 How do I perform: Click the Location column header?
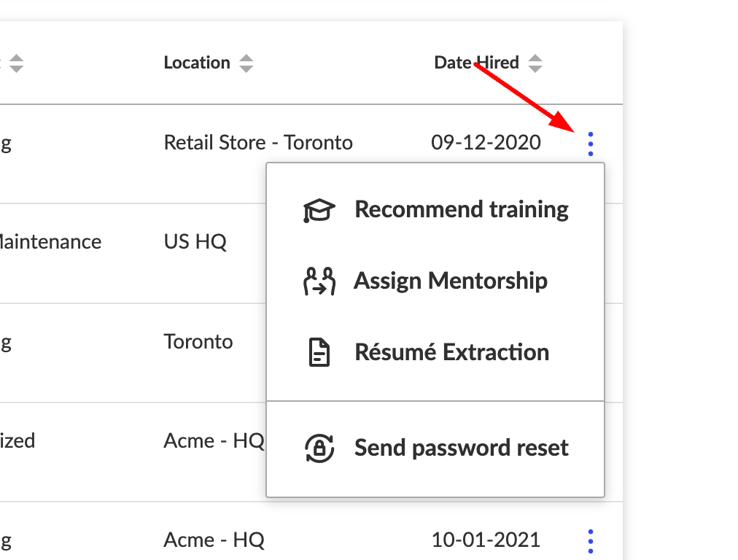click(x=197, y=63)
